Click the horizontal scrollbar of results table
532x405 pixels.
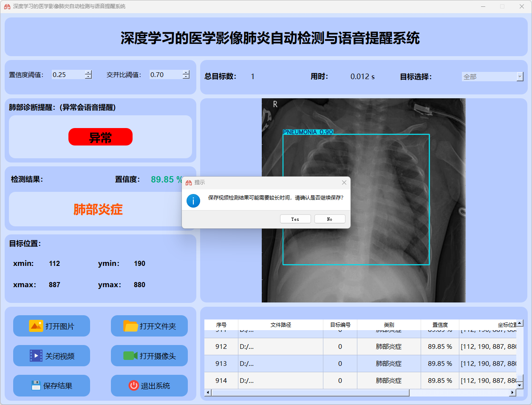pyautogui.click(x=310, y=392)
